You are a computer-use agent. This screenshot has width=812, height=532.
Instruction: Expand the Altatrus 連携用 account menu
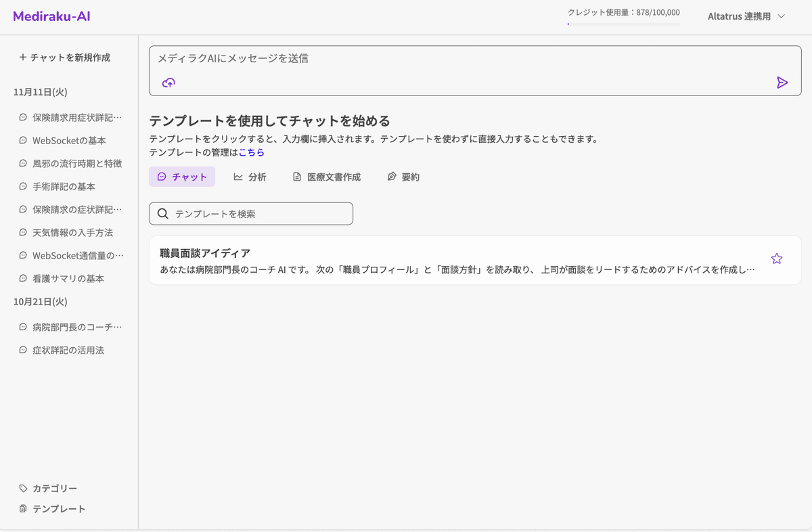[745, 16]
